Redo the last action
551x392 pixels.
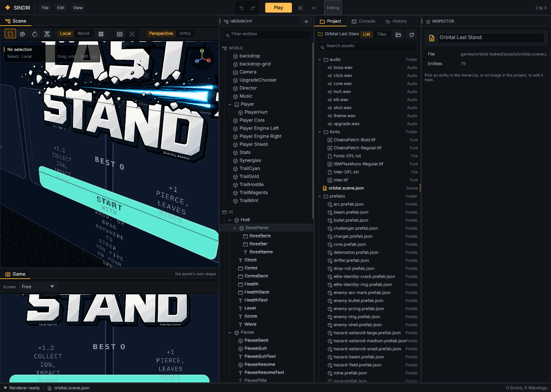tap(253, 8)
